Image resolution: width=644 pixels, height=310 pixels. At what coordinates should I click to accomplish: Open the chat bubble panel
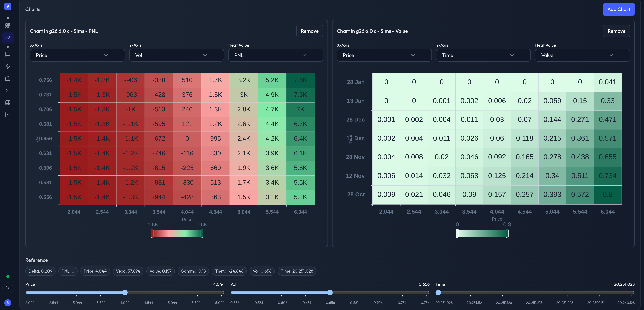(x=8, y=54)
